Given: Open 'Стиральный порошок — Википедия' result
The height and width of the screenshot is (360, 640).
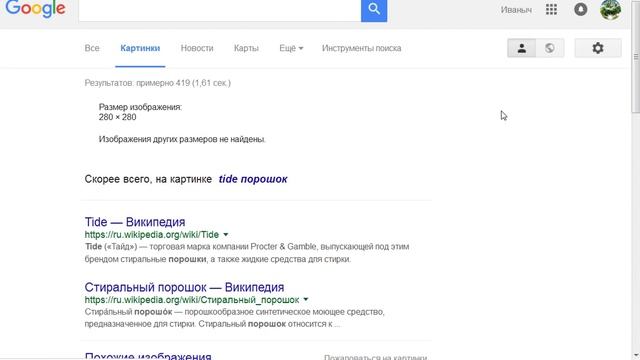Looking at the screenshot, I should click(x=184, y=287).
